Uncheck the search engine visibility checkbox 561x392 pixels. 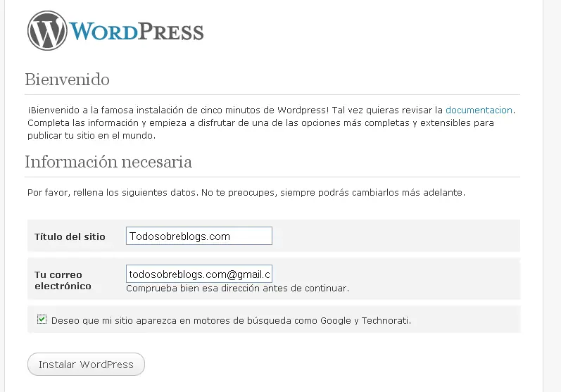(x=42, y=319)
